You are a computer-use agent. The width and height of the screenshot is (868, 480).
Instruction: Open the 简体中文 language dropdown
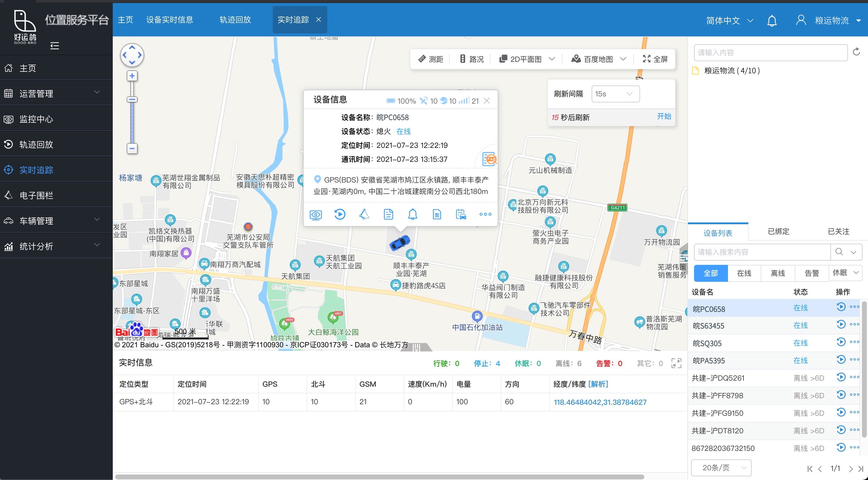[x=729, y=21]
